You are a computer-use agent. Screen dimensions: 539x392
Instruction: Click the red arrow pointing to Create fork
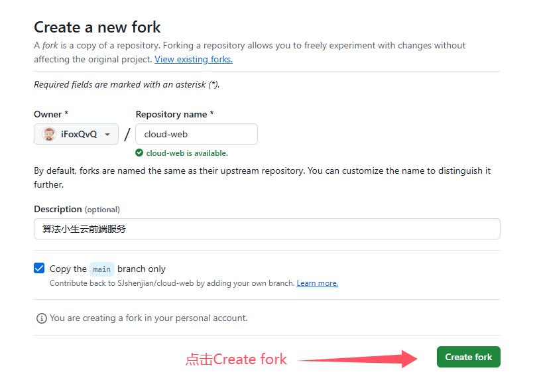coord(357,359)
